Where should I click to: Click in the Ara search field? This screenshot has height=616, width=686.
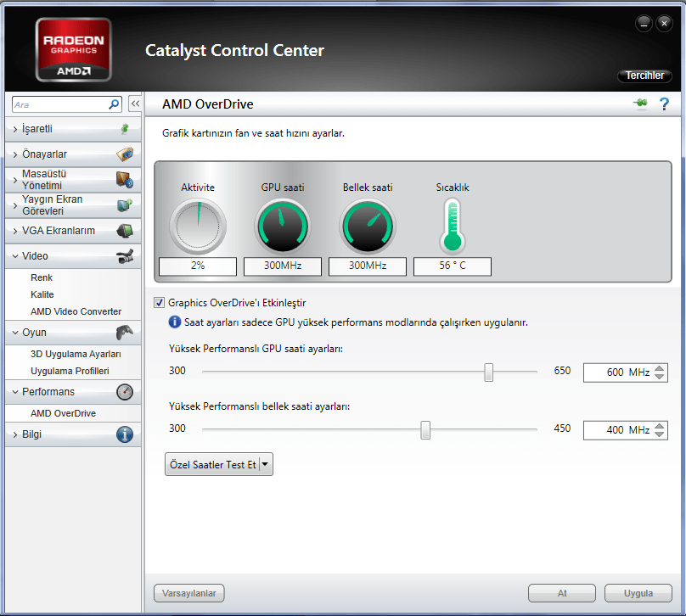(60, 104)
